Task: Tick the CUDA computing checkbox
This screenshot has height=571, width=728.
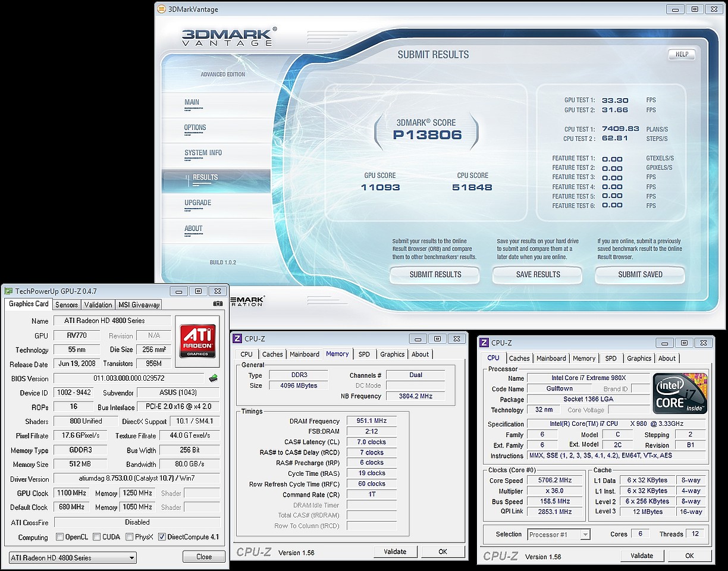Action: click(x=96, y=537)
